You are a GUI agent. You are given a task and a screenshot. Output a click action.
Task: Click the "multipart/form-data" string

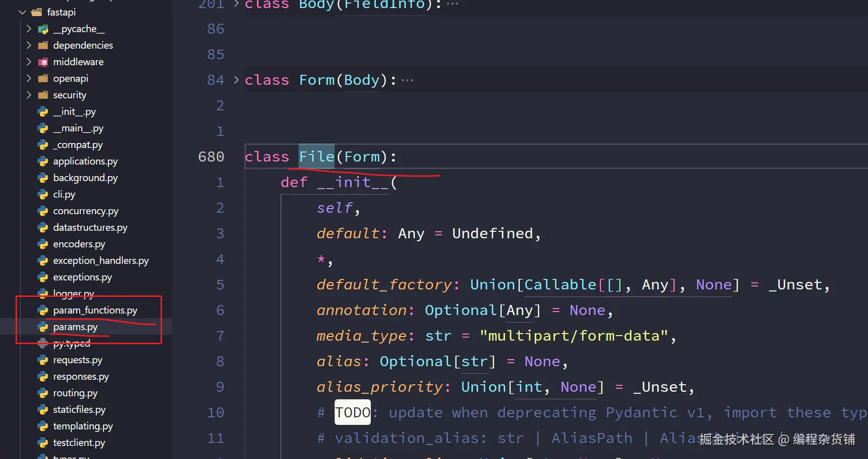[574, 336]
